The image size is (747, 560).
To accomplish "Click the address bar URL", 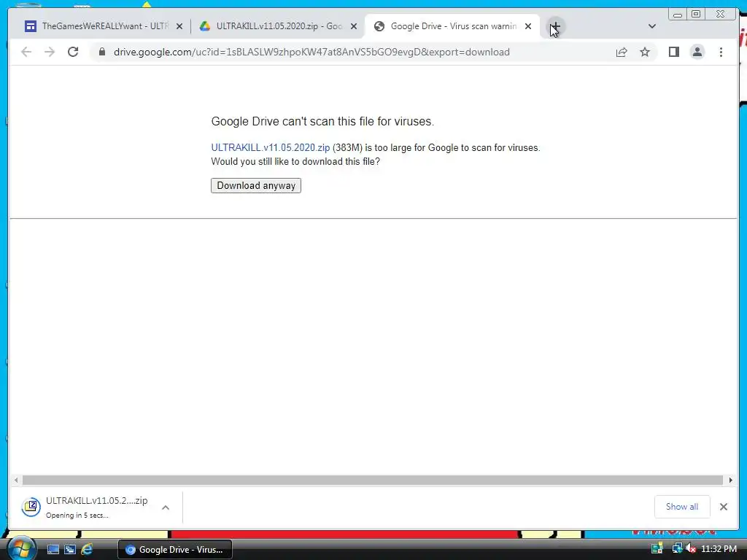I will click(x=311, y=52).
